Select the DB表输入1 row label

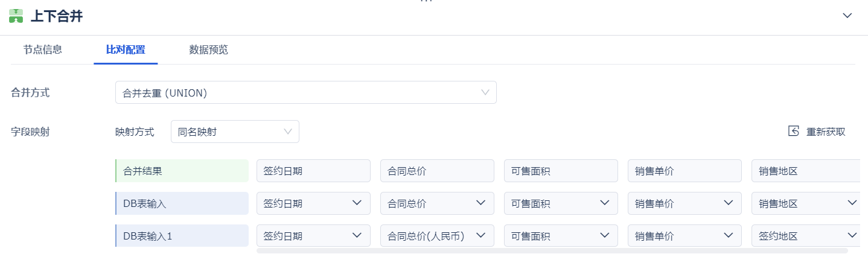182,235
